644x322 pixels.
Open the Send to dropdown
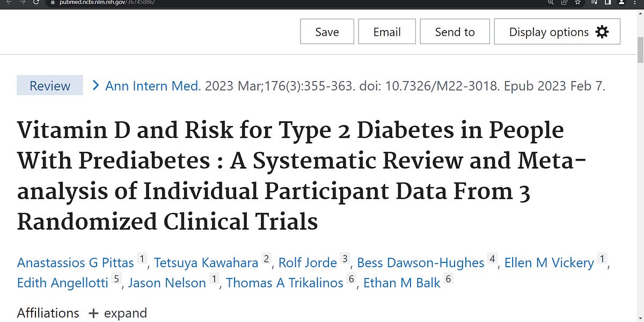[455, 32]
